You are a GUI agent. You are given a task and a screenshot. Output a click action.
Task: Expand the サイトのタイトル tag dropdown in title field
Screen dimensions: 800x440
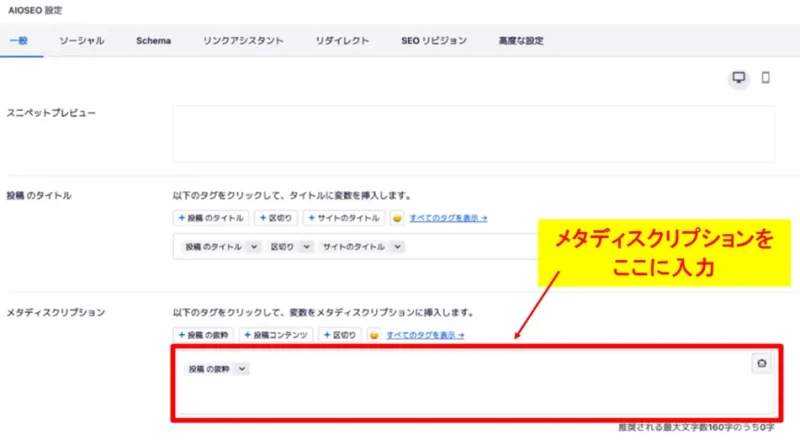(397, 247)
